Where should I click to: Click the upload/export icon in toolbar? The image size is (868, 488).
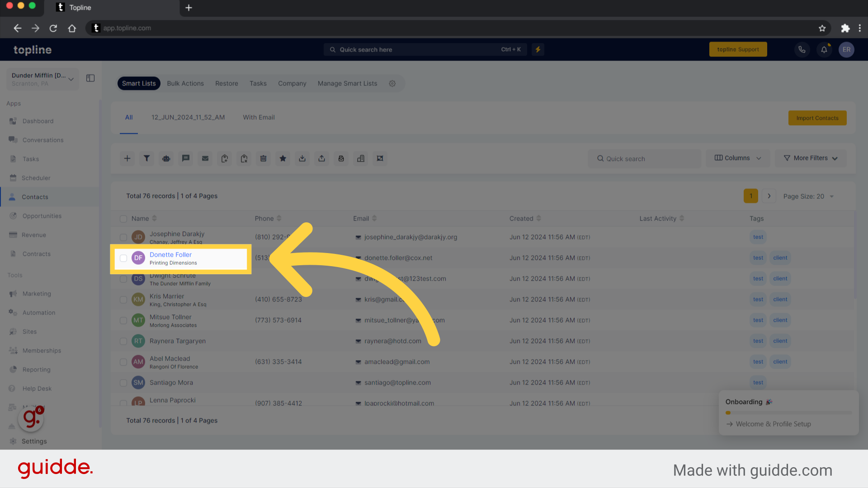point(322,158)
